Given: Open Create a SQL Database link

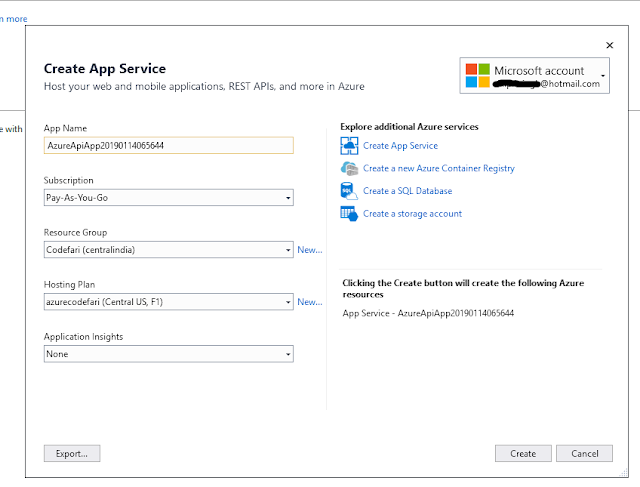Looking at the screenshot, I should [x=407, y=191].
